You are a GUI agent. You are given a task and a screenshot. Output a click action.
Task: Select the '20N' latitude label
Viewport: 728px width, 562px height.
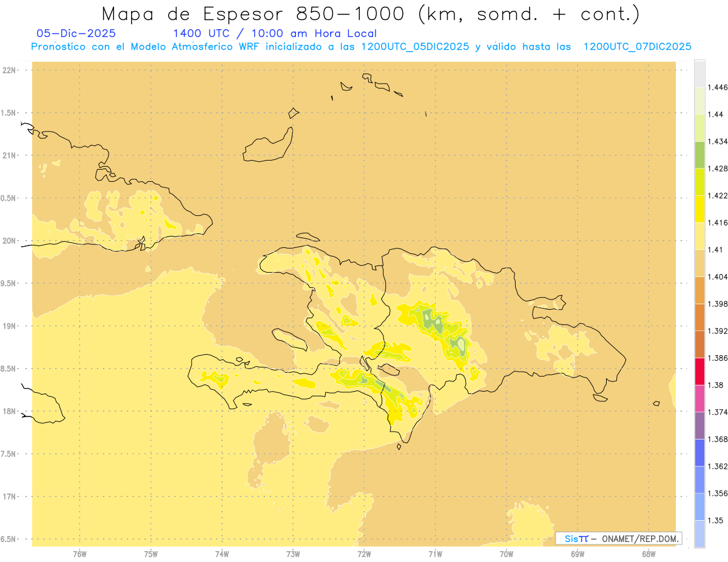(10, 241)
